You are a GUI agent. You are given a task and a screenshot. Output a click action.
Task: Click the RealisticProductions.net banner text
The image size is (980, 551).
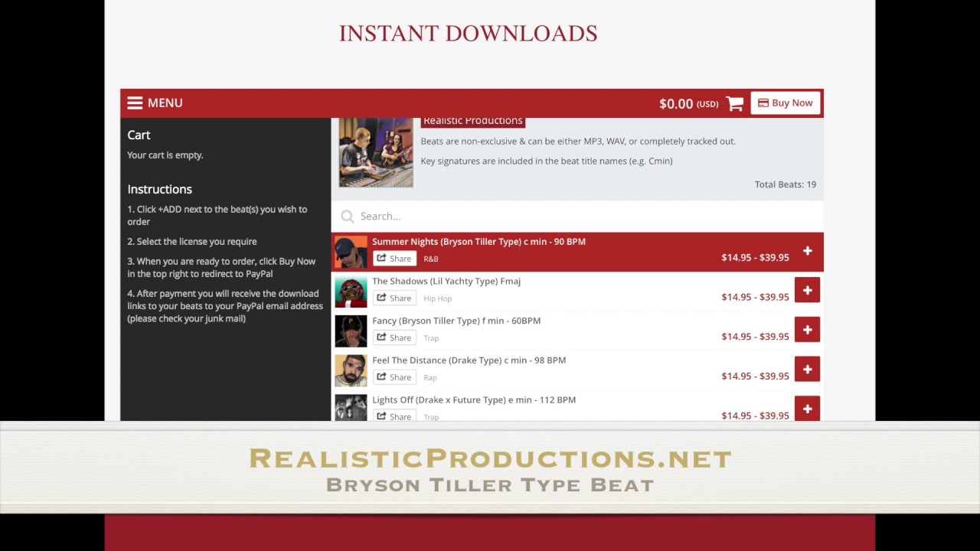click(490, 458)
